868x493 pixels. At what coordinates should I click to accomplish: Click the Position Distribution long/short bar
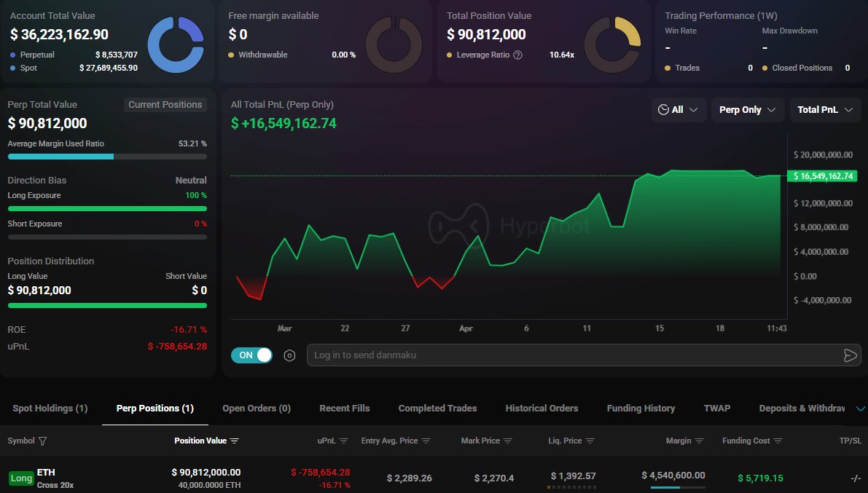tap(107, 305)
